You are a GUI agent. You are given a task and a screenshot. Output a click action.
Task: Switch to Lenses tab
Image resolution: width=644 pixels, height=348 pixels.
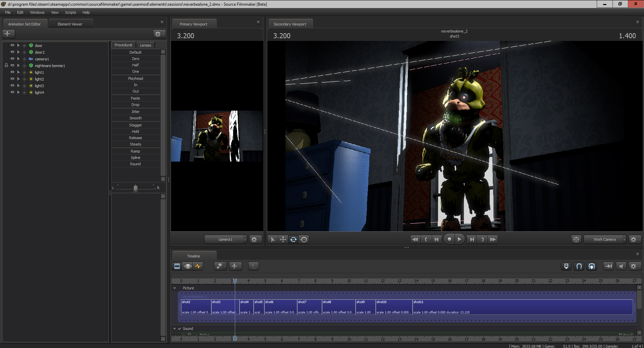click(145, 45)
